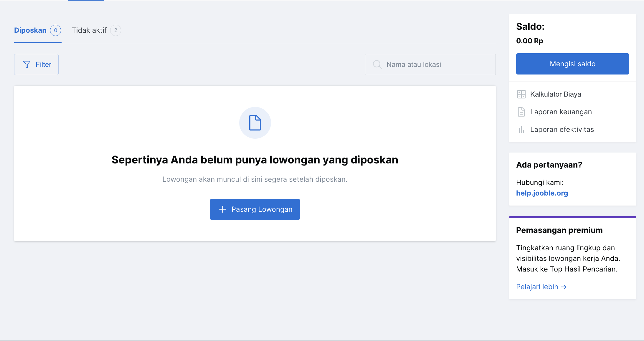The image size is (644, 341).
Task: Open the help.jooble.org link
Action: (542, 193)
